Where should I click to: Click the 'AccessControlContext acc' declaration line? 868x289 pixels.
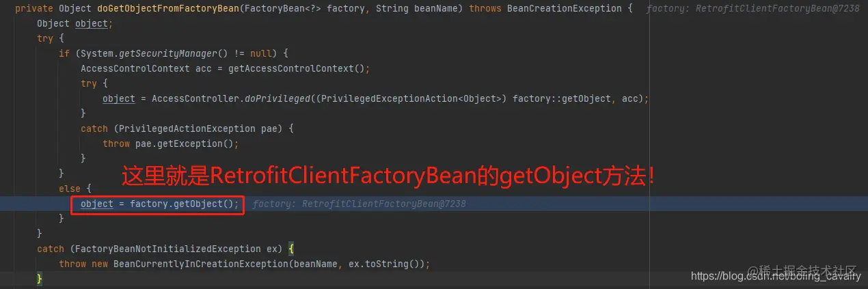[226, 68]
